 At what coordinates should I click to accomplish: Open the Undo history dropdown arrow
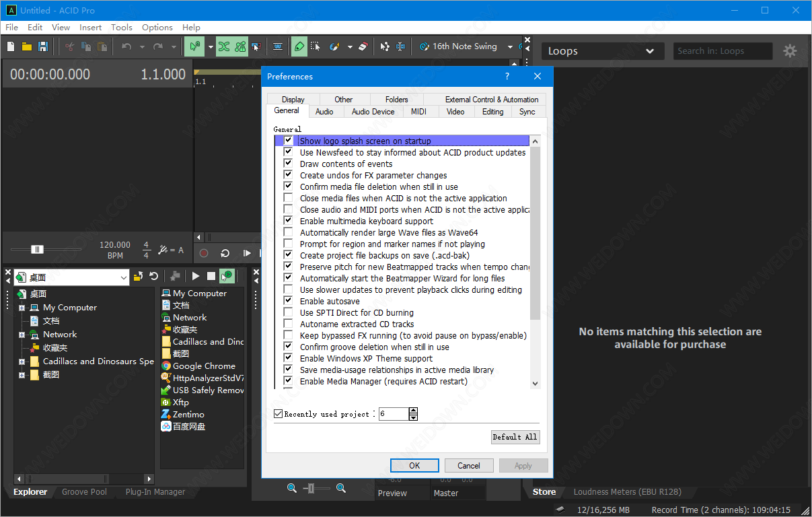(x=142, y=46)
